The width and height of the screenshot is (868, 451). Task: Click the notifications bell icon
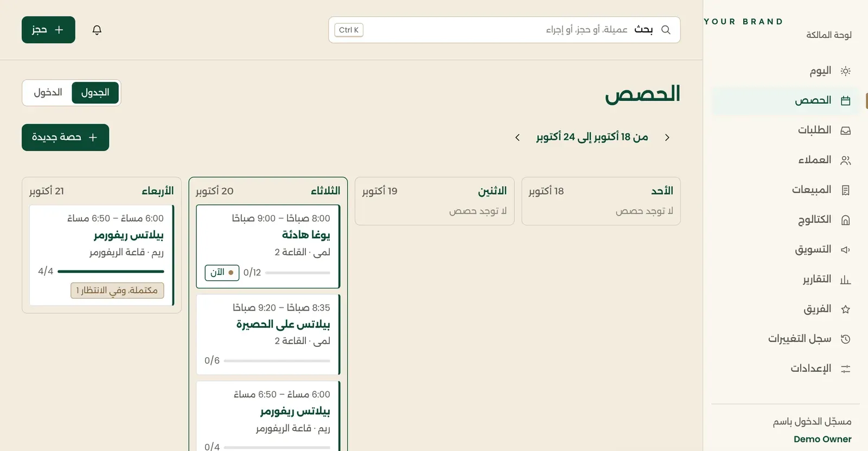[97, 30]
